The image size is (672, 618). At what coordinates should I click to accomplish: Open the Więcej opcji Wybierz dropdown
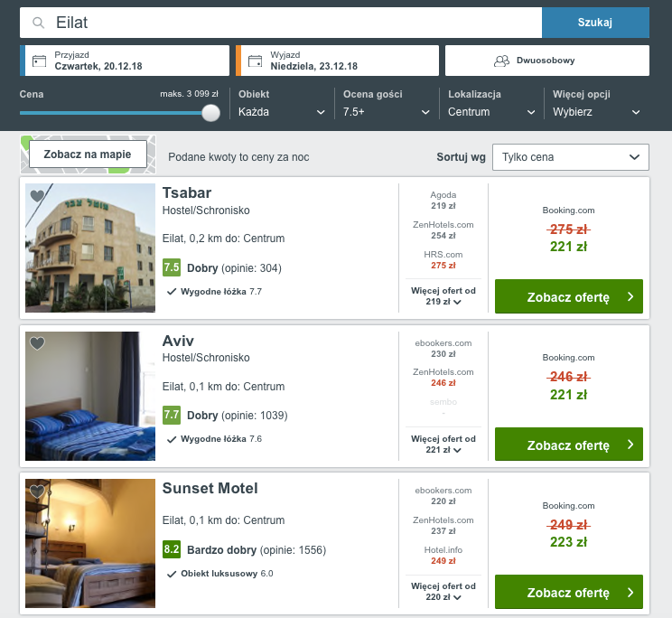tap(596, 112)
